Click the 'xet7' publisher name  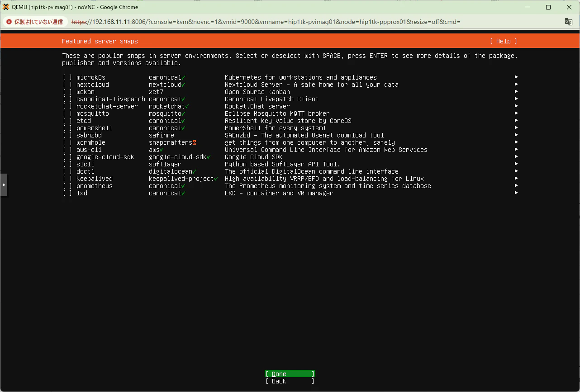[156, 92]
